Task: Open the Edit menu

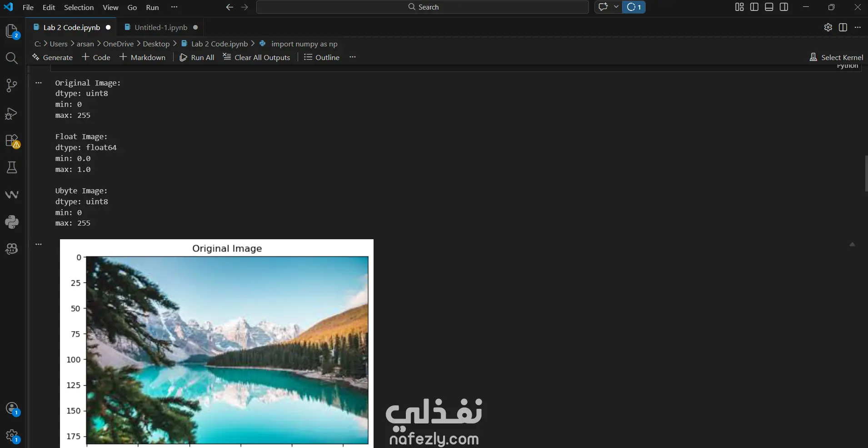Action: (49, 7)
